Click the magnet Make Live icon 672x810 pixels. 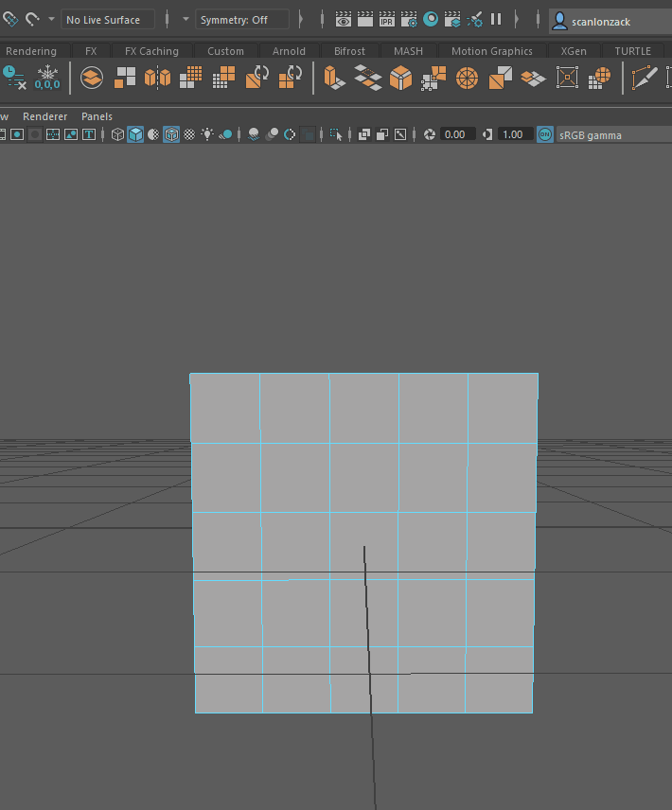point(32,20)
